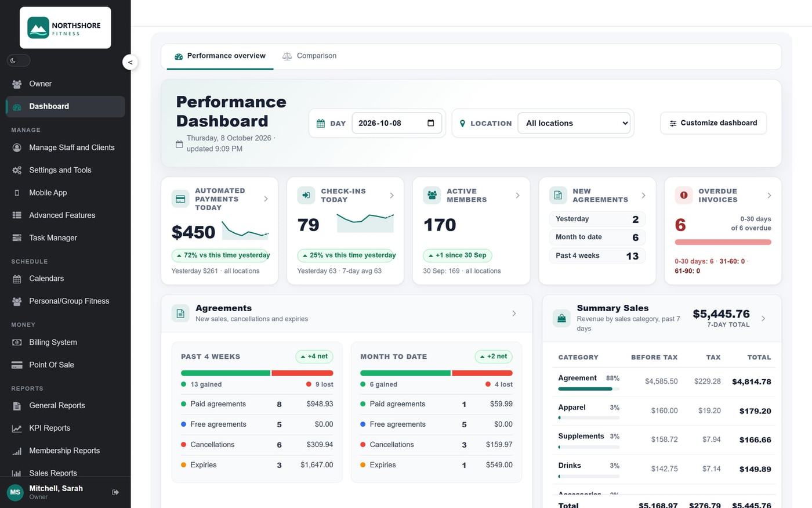Image resolution: width=812 pixels, height=508 pixels.
Task: Expand Active Members chevron
Action: [517, 196]
